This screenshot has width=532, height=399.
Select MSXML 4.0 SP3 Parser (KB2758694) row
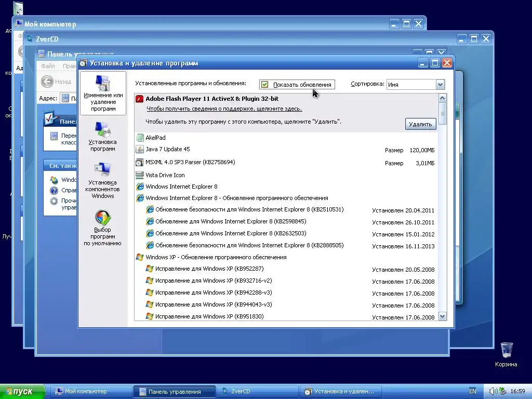[286, 163]
